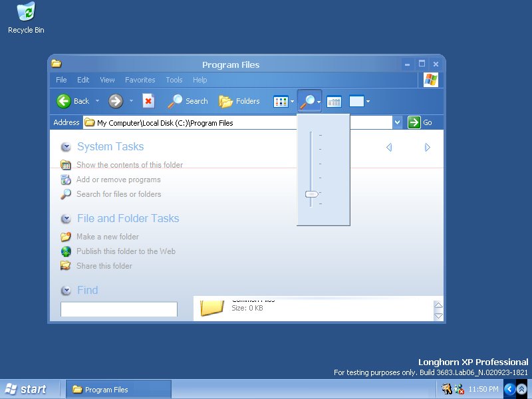The width and height of the screenshot is (532, 399).
Task: Click the Make a new folder link
Action: point(107,237)
